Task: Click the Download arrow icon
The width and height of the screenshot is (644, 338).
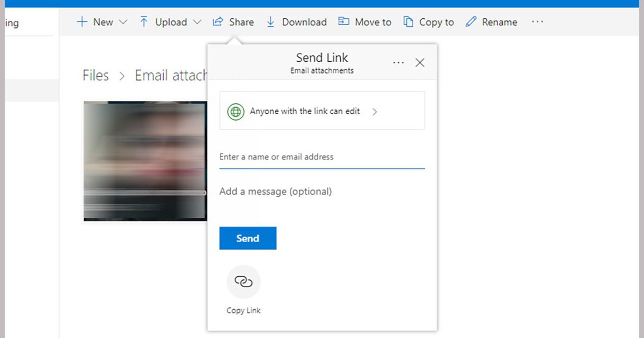Action: pos(270,22)
